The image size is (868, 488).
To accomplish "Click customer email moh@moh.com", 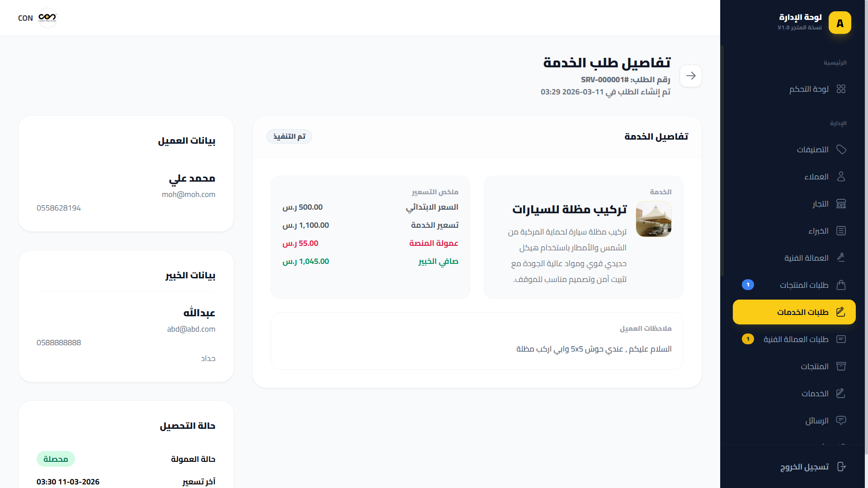I will point(189,195).
